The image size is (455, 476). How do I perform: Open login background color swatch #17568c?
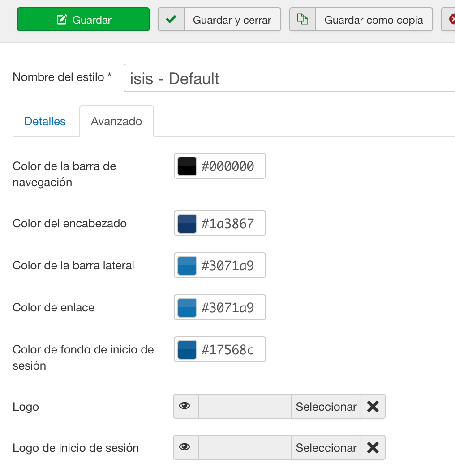coord(187,350)
